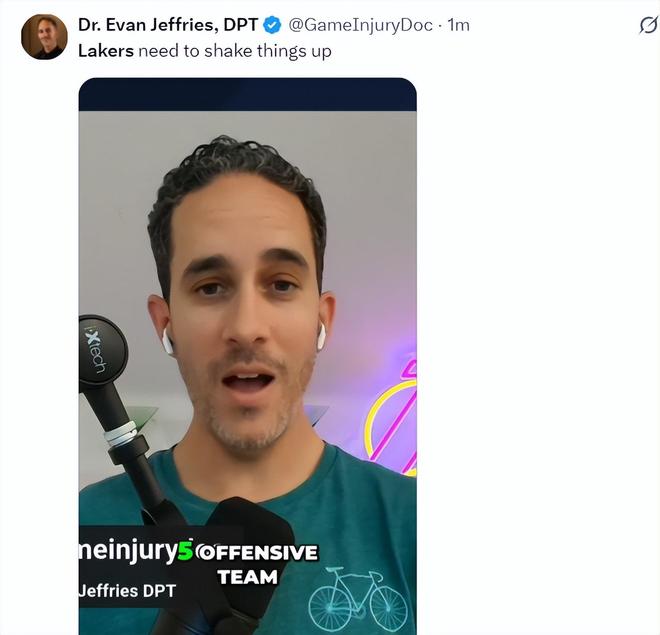Click the green 5 in the injury logo
660x635 pixels.
pyautogui.click(x=185, y=551)
